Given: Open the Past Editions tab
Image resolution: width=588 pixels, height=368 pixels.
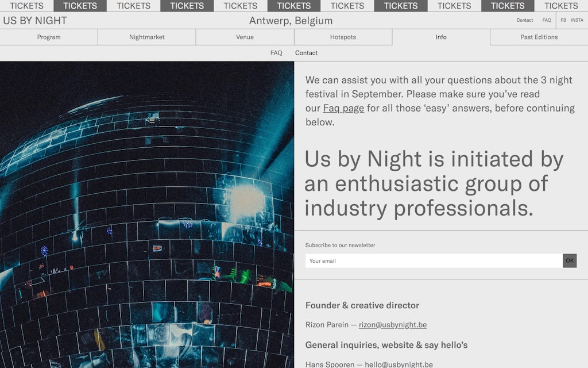Looking at the screenshot, I should (x=539, y=37).
